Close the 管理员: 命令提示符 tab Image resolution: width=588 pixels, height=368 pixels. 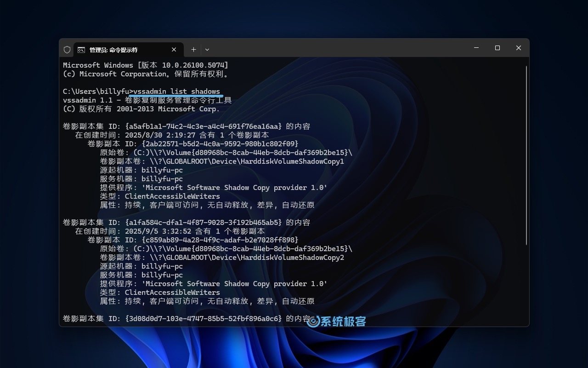[x=174, y=50]
